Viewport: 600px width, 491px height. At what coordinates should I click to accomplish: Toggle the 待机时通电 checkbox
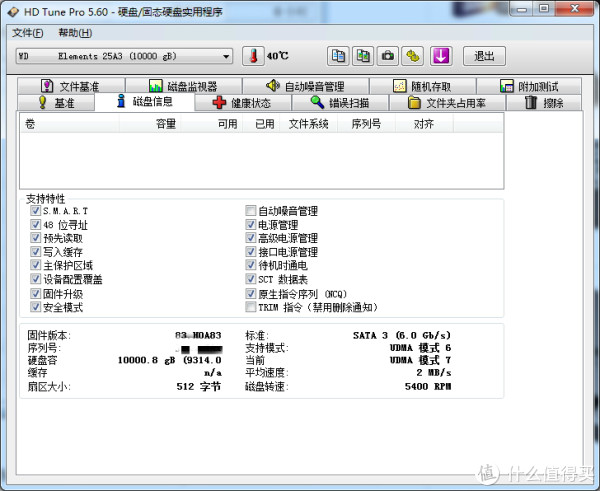[x=251, y=265]
